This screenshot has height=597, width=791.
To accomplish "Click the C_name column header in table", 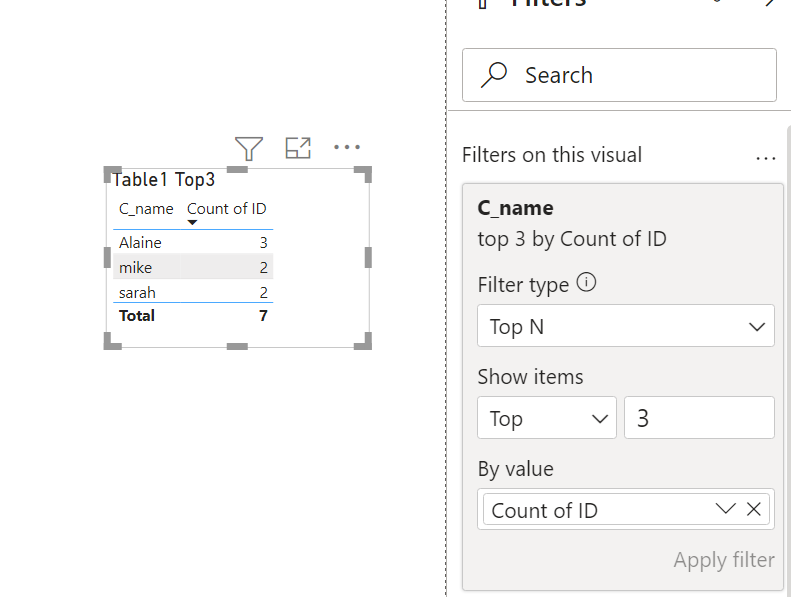I will (x=146, y=209).
